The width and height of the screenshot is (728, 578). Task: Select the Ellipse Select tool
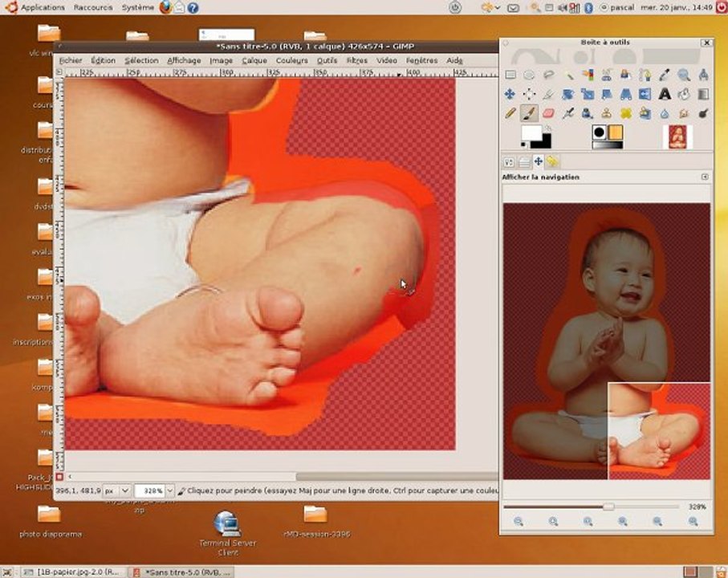pyautogui.click(x=529, y=75)
